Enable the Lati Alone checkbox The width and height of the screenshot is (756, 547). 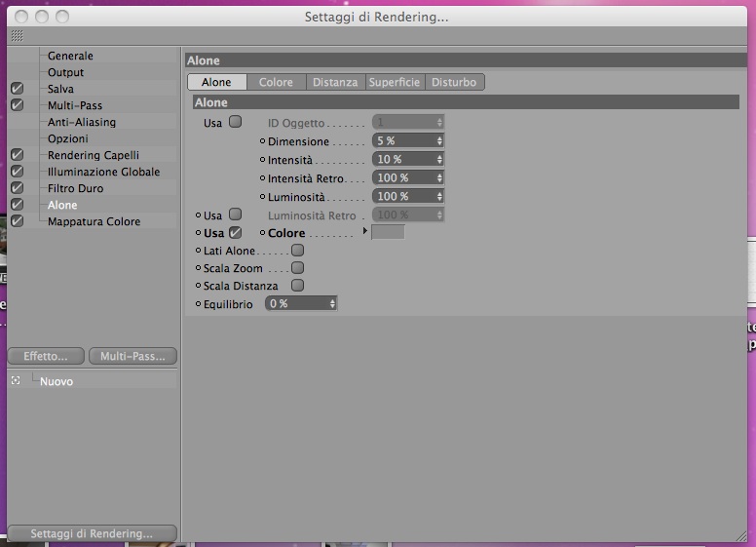click(x=297, y=251)
